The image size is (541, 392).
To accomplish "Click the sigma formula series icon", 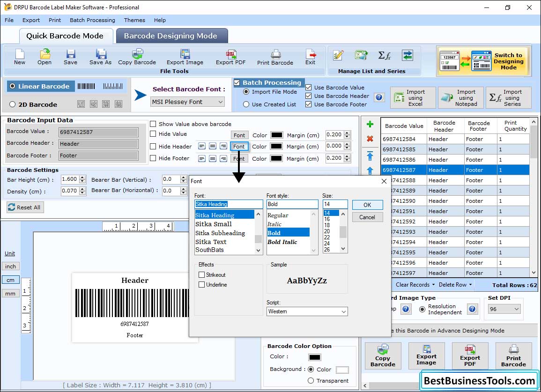I will pos(385,55).
